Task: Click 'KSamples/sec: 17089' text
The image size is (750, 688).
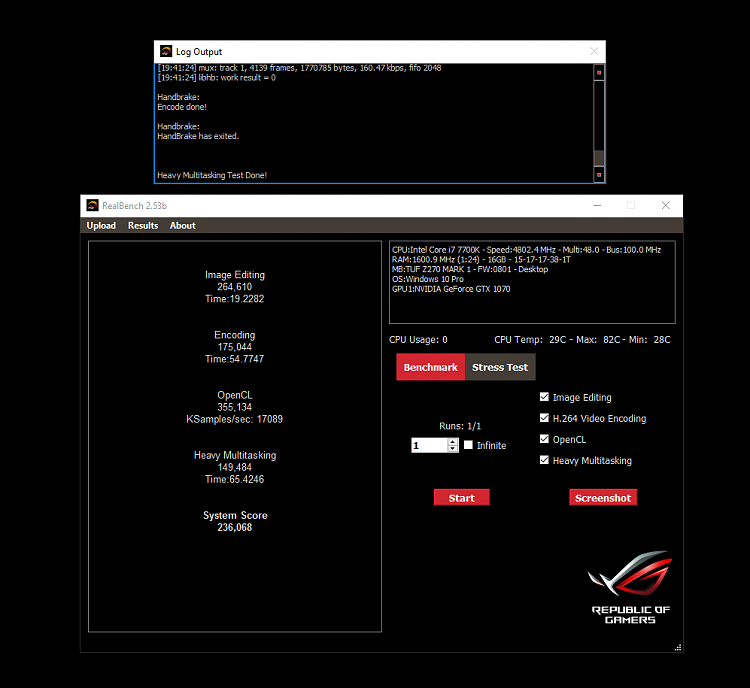Action: point(234,419)
